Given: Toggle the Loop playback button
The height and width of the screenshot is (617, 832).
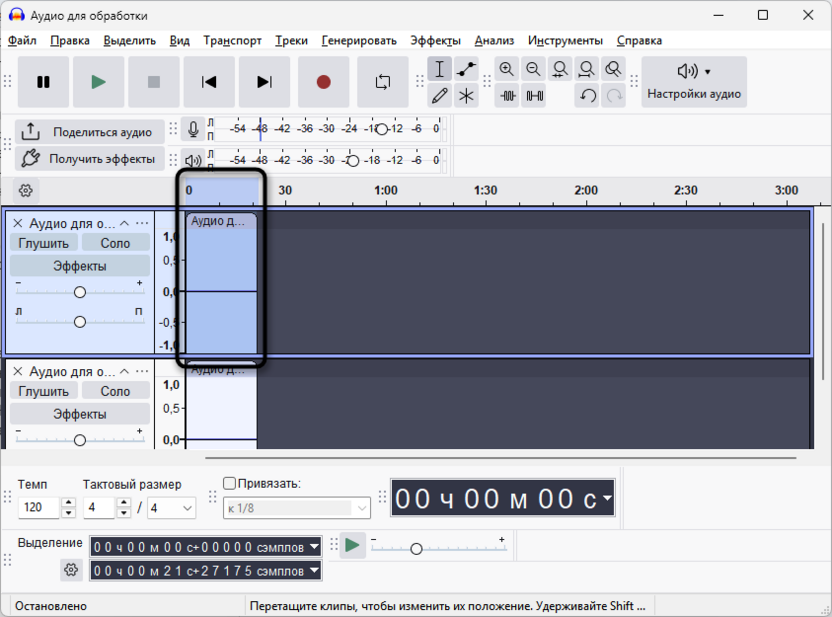Looking at the screenshot, I should 383,82.
